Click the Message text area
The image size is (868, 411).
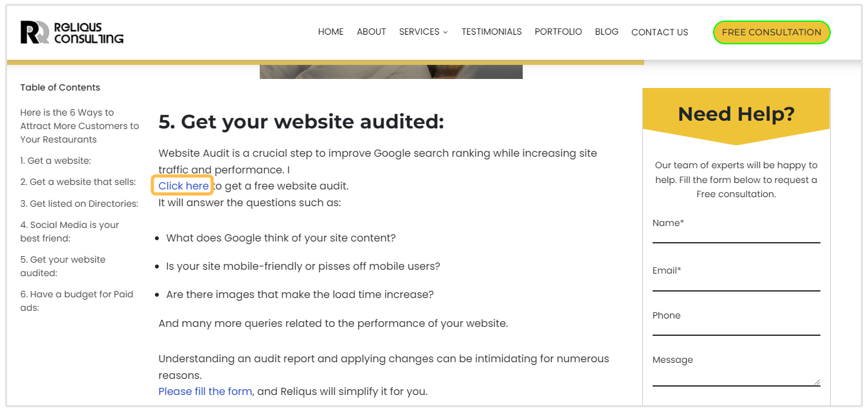tap(736, 376)
